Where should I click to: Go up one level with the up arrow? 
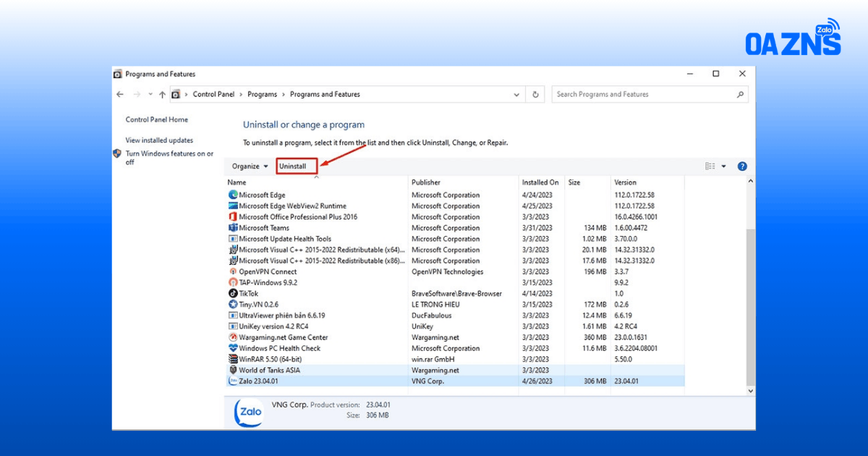tap(162, 94)
